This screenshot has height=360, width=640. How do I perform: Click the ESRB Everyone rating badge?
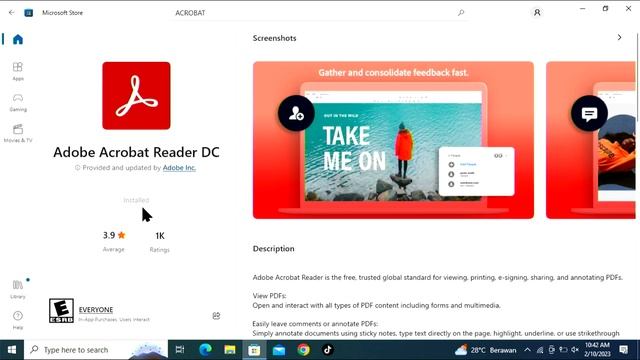tap(61, 311)
